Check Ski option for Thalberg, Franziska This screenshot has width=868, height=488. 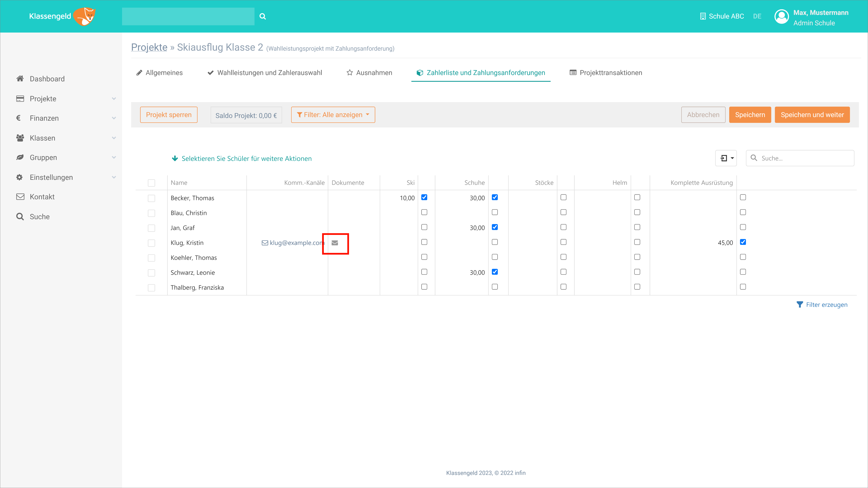pyautogui.click(x=424, y=287)
